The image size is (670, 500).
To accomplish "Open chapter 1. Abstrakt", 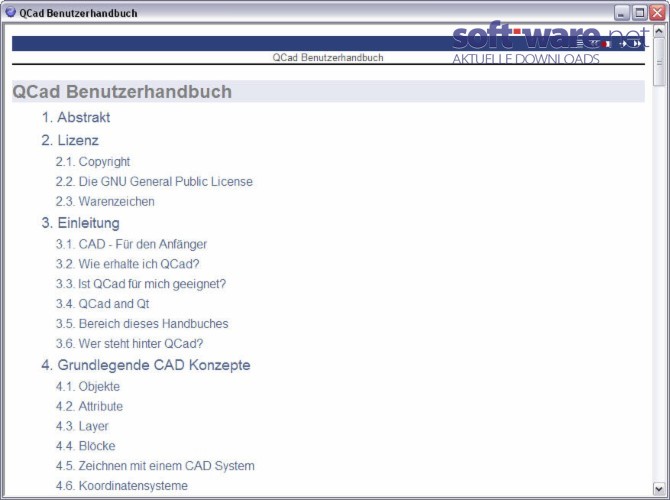I will [x=76, y=117].
